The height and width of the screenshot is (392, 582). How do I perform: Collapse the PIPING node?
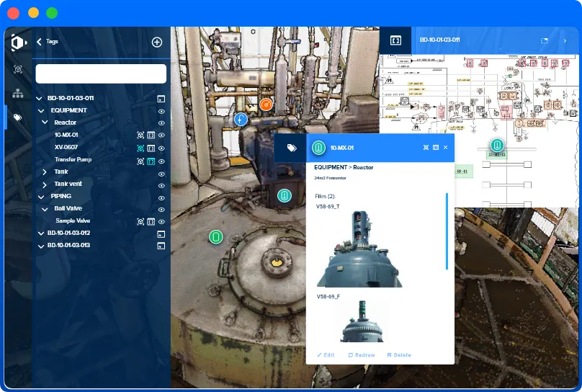click(x=41, y=197)
